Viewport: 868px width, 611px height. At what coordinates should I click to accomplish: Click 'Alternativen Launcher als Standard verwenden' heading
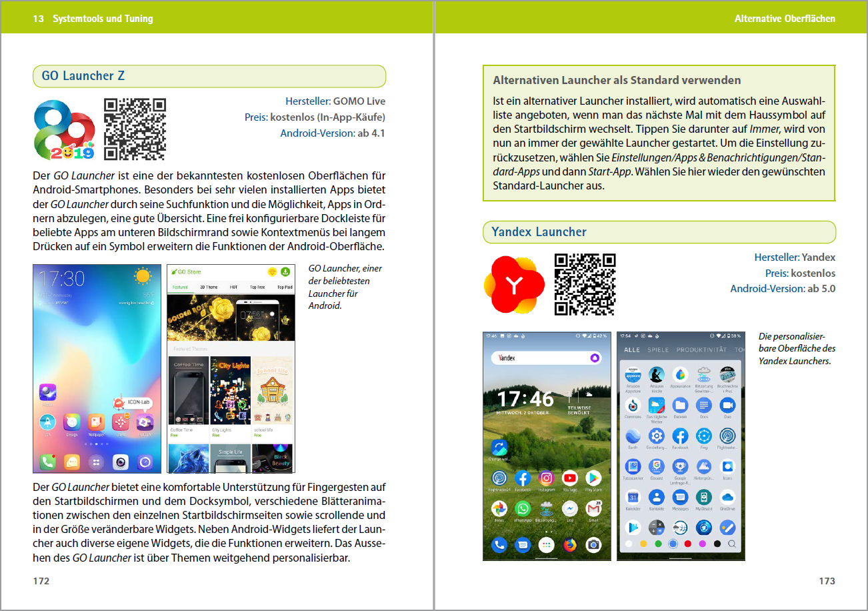tap(617, 80)
